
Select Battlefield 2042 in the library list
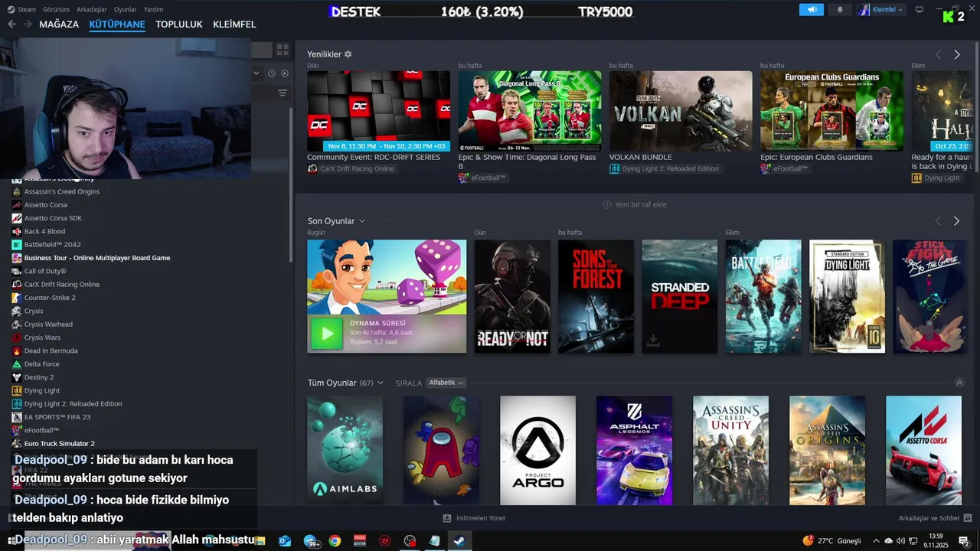[x=52, y=244]
